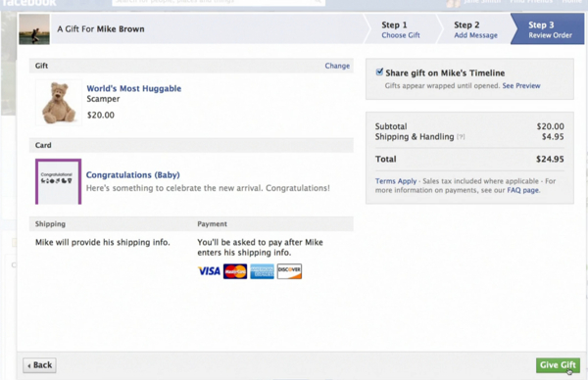
Task: Open the Congratulations (Baby) card link
Action: 132,175
